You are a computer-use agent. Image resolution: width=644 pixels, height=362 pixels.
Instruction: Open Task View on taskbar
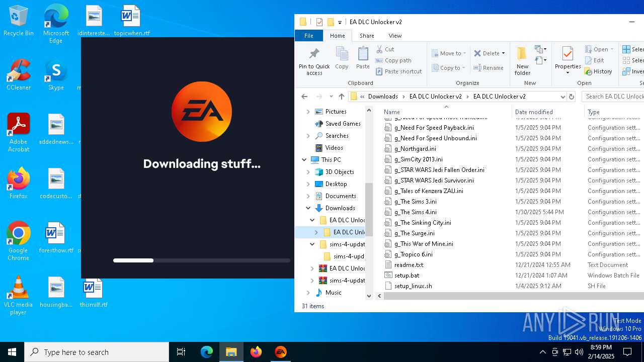pyautogui.click(x=181, y=352)
